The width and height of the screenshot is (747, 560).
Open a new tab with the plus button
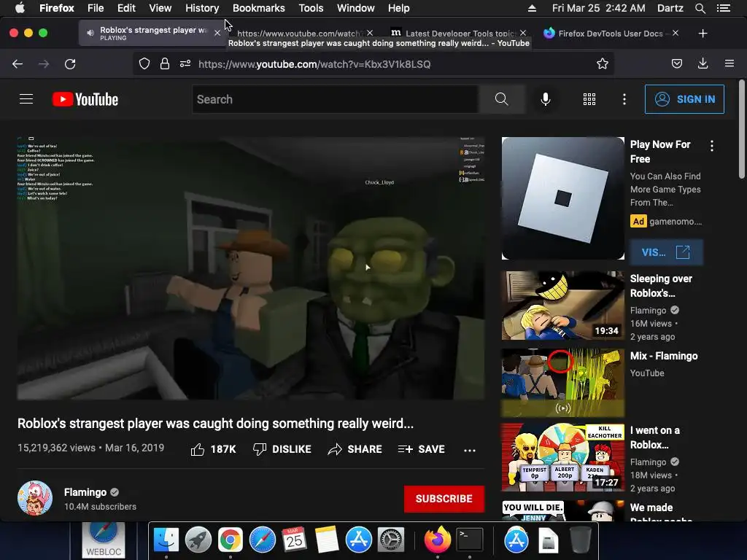(x=703, y=34)
